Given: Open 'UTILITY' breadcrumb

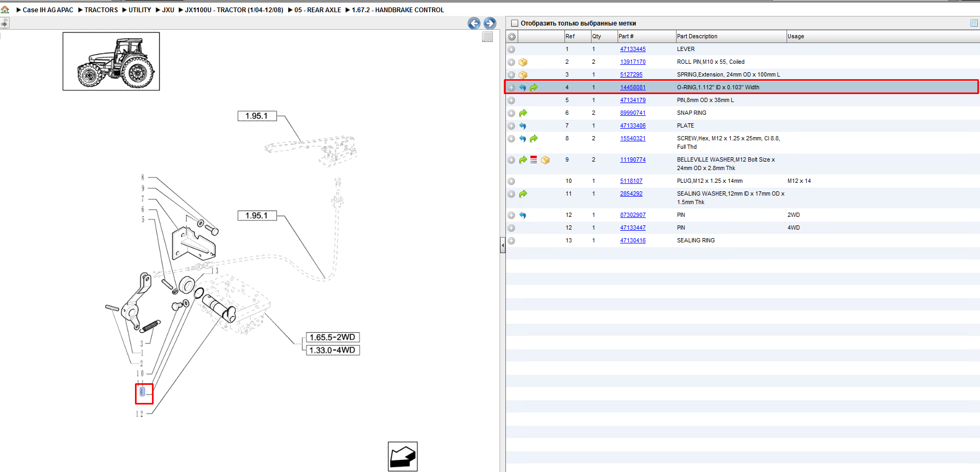Looking at the screenshot, I should coord(140,10).
